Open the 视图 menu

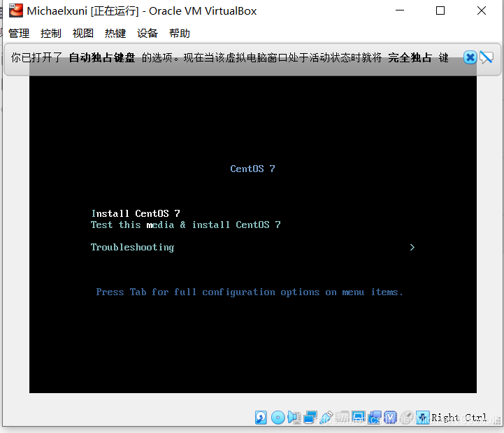click(x=83, y=33)
